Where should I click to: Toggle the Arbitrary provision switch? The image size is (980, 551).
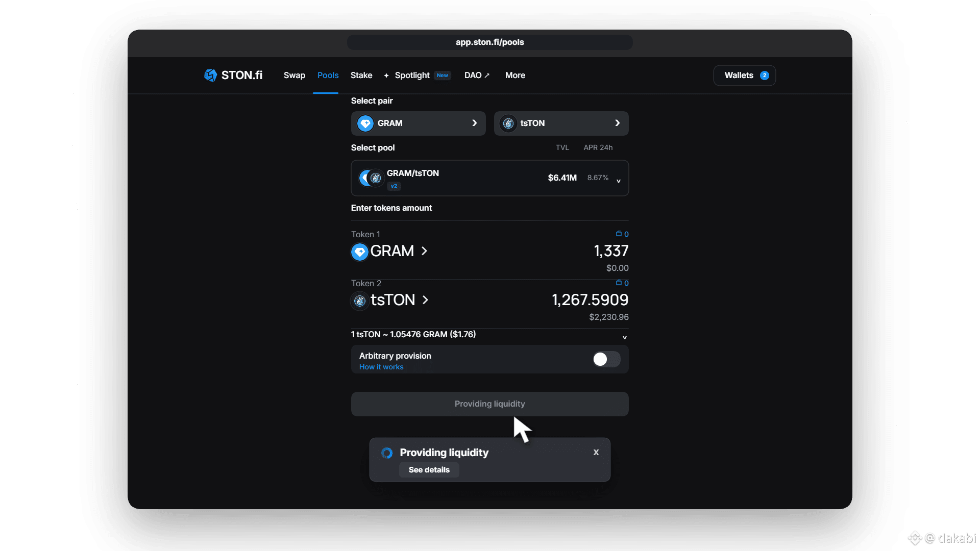point(606,359)
